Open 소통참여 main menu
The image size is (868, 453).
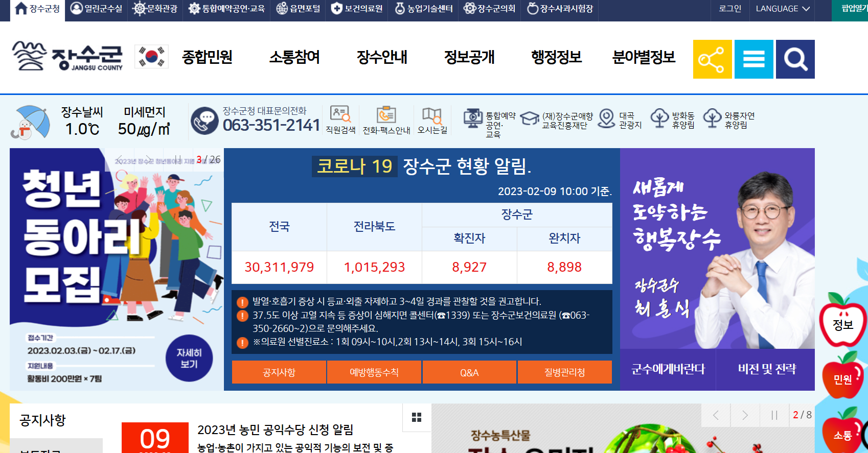pyautogui.click(x=294, y=57)
